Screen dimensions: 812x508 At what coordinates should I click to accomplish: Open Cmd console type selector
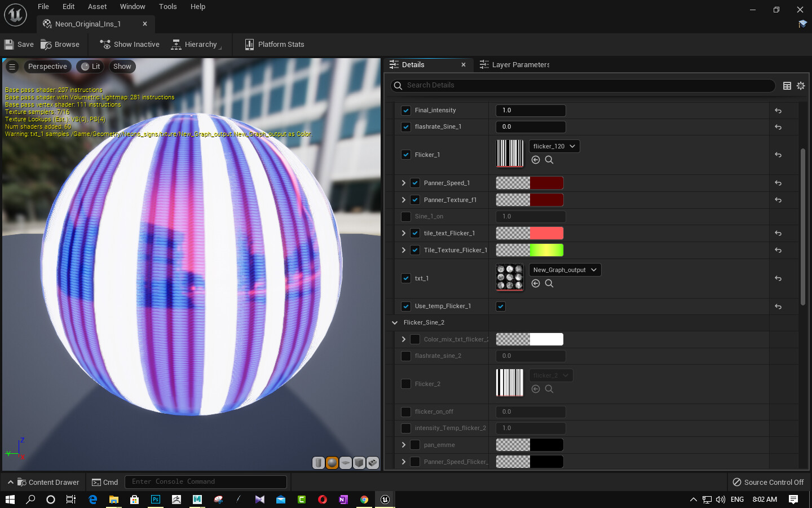(105, 482)
